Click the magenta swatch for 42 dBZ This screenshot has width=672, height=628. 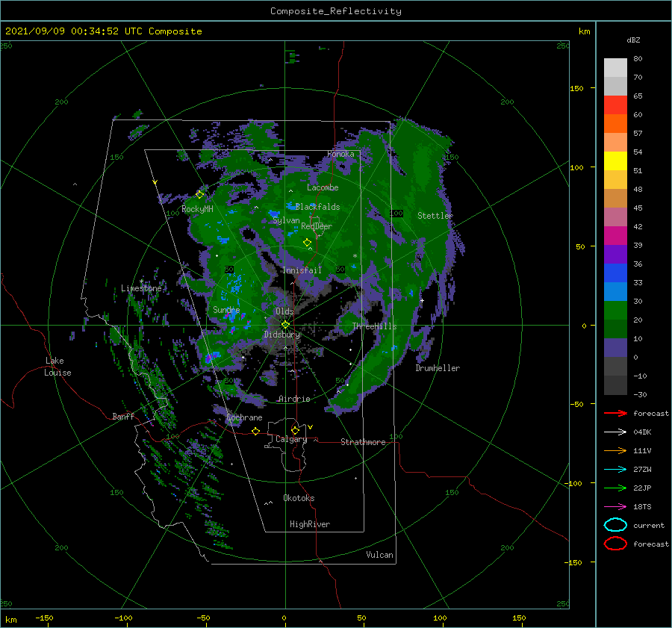pyautogui.click(x=615, y=235)
